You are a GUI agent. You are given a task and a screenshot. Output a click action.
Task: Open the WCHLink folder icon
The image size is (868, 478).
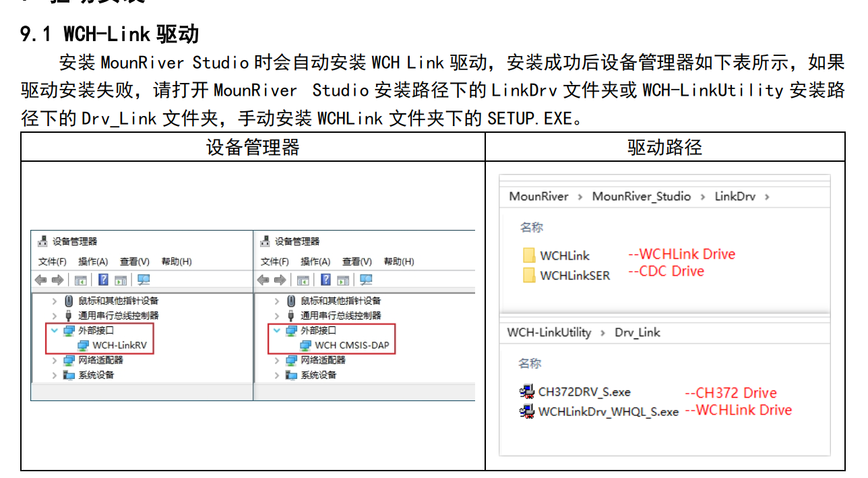tap(530, 256)
